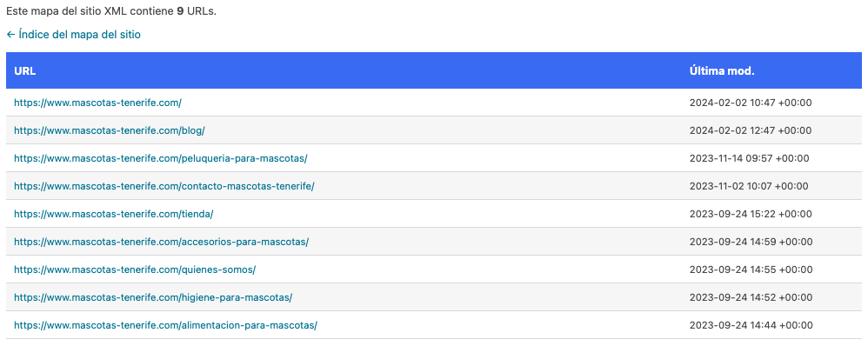Select the date 2023-11-14 09:57 +00:00
This screenshot has width=868, height=346.
point(749,158)
